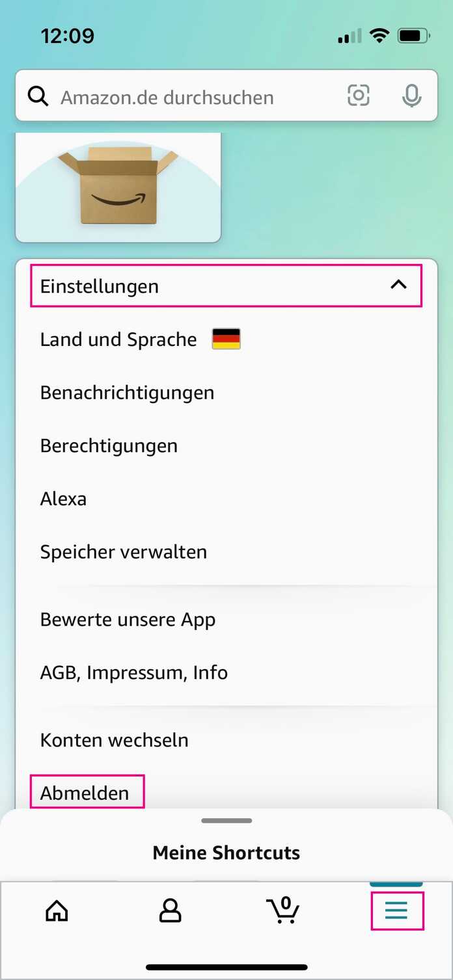Screen dimensions: 453x980
Task: Focus the Amazon.de durchsuchen search field
Action: tap(226, 96)
